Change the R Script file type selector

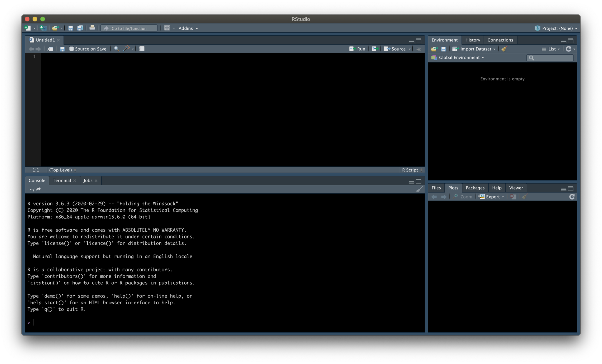(x=412, y=170)
